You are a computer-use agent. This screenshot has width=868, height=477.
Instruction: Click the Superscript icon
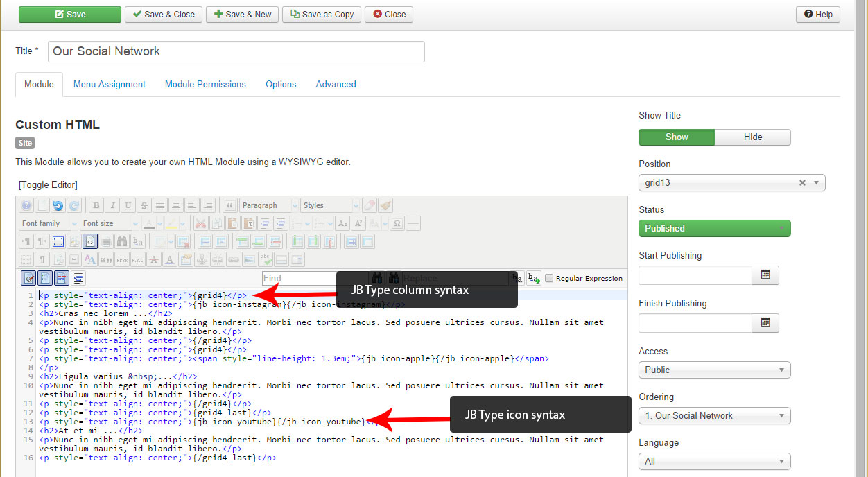358,223
